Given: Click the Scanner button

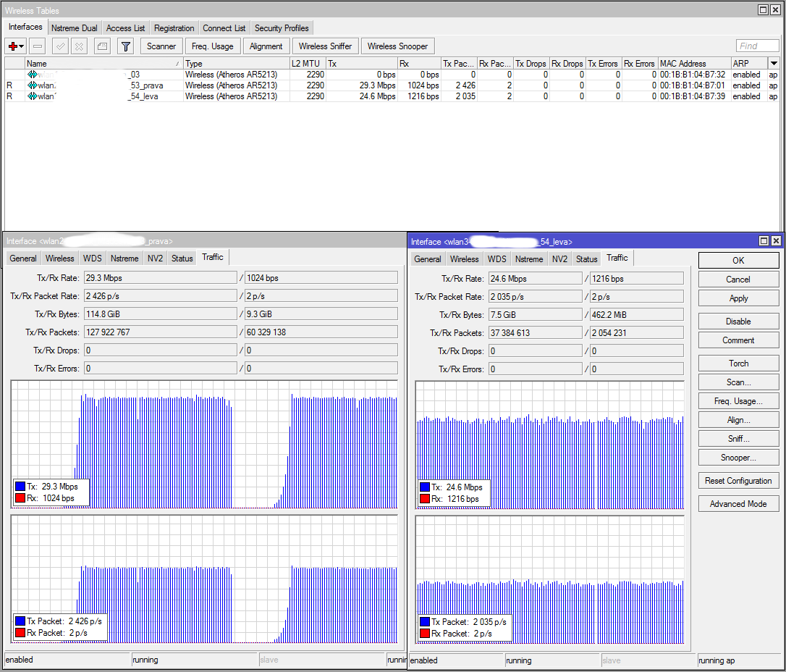Looking at the screenshot, I should click(161, 46).
